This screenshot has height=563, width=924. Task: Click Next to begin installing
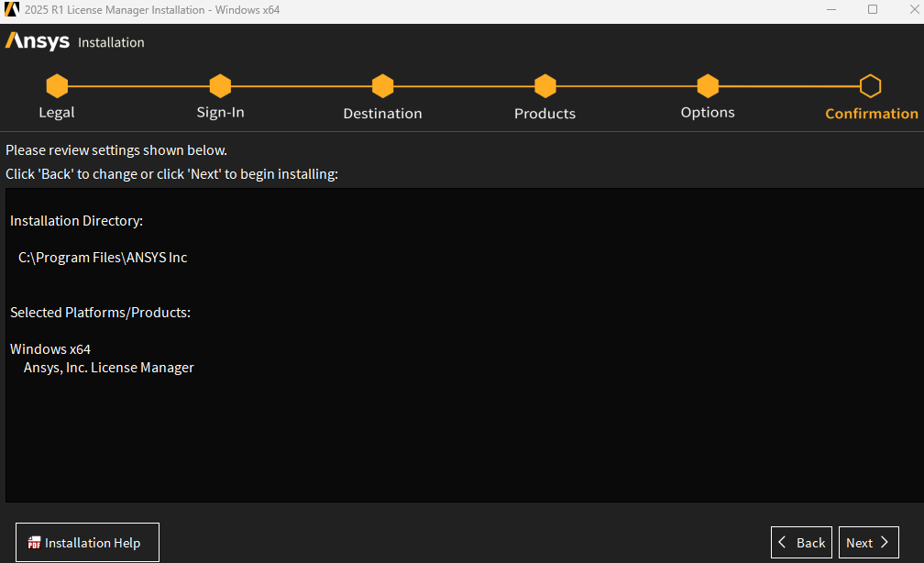869,542
